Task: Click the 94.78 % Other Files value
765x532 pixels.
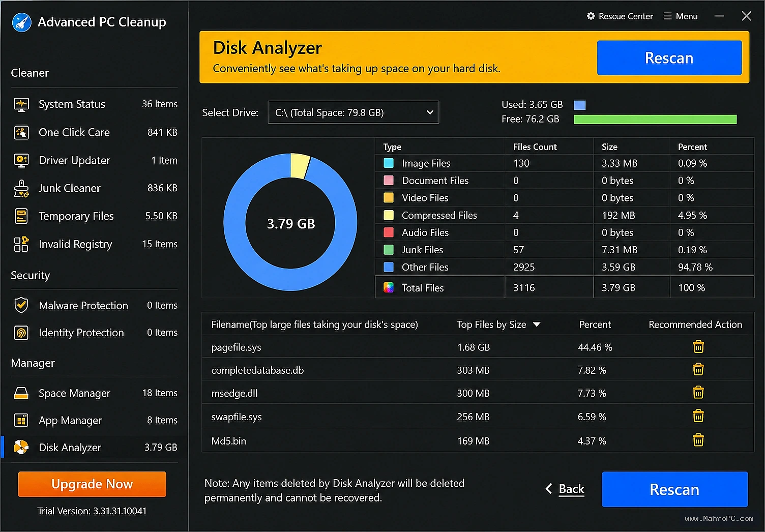Action: tap(695, 267)
